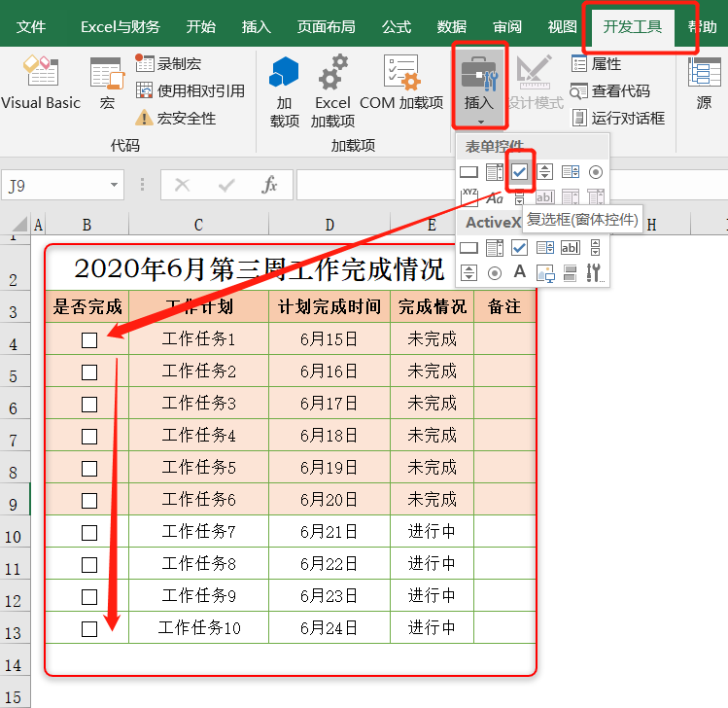The width and height of the screenshot is (728, 708).
Task: Select column D header
Action: coord(329,225)
